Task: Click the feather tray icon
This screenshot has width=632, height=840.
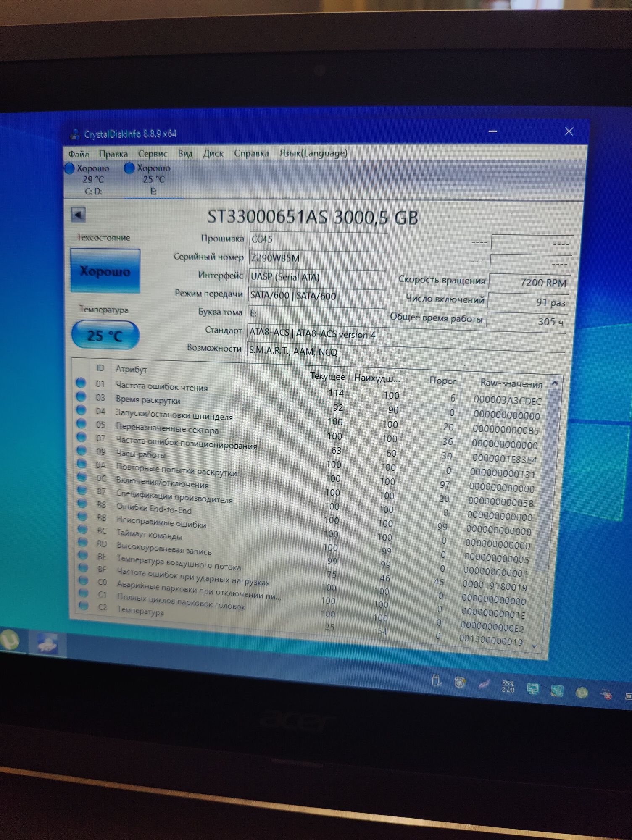Action: (x=484, y=684)
